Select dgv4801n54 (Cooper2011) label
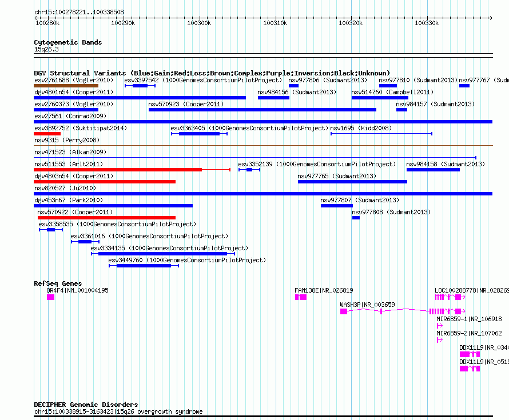 [x=74, y=92]
